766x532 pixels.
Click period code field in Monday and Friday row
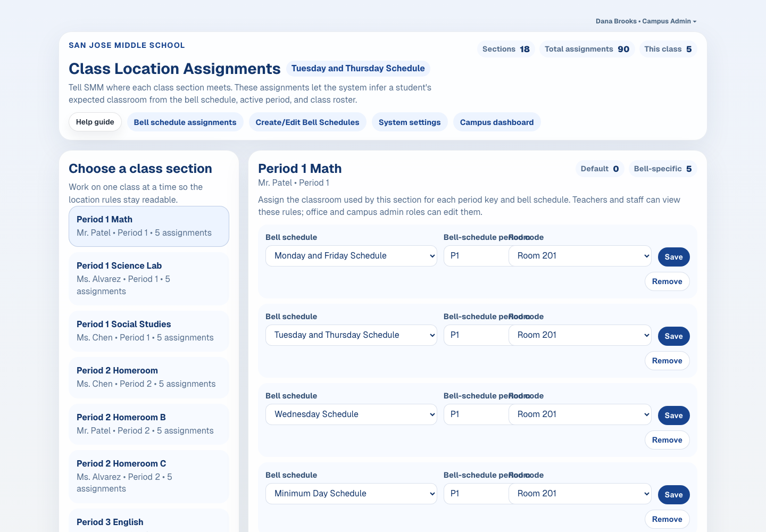point(476,256)
